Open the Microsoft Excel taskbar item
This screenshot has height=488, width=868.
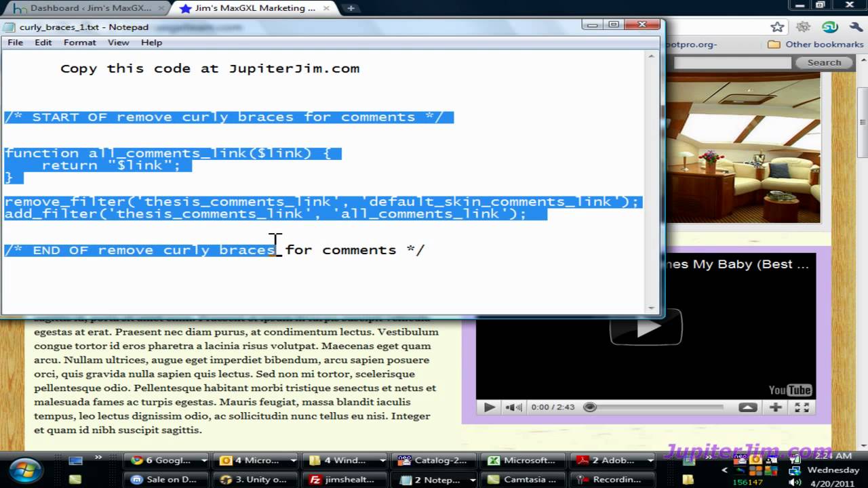point(523,460)
